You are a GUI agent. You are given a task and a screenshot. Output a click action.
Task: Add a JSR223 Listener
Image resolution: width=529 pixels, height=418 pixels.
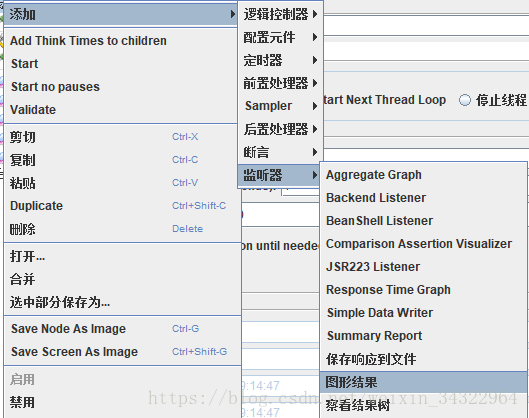click(423, 267)
